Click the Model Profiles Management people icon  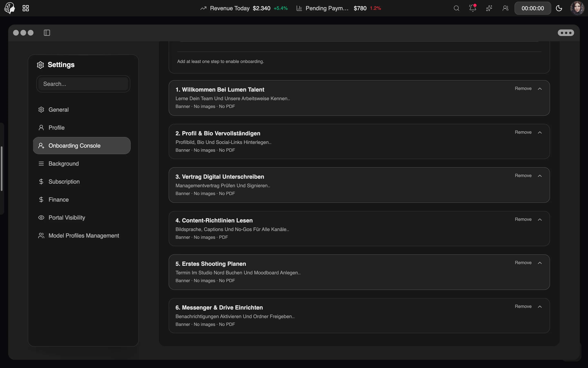tap(41, 236)
